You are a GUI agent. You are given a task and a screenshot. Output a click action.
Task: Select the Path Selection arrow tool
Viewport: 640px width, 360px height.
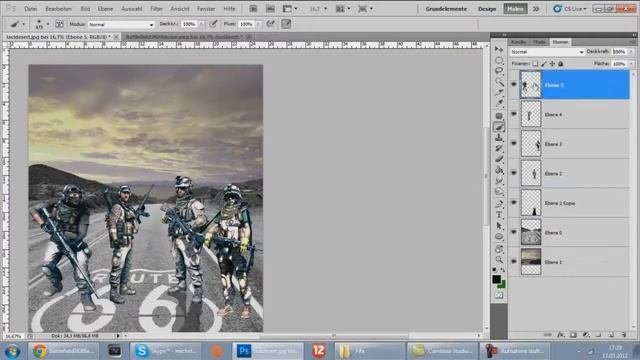(499, 226)
